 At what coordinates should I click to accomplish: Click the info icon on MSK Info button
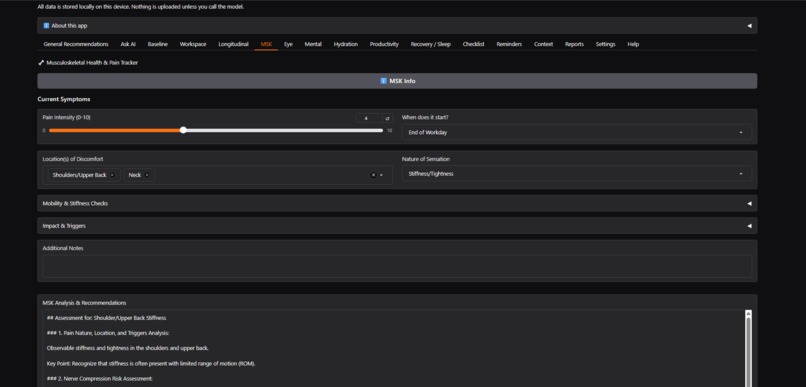tap(383, 81)
